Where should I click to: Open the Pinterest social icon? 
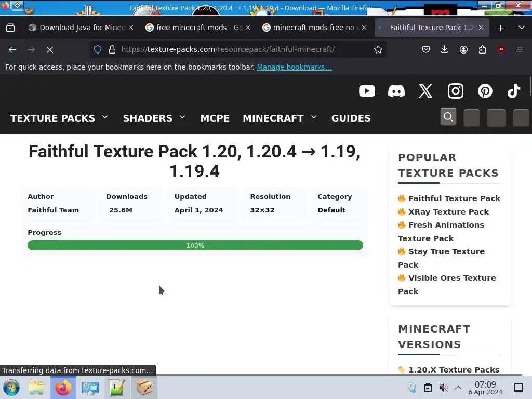coord(485,91)
